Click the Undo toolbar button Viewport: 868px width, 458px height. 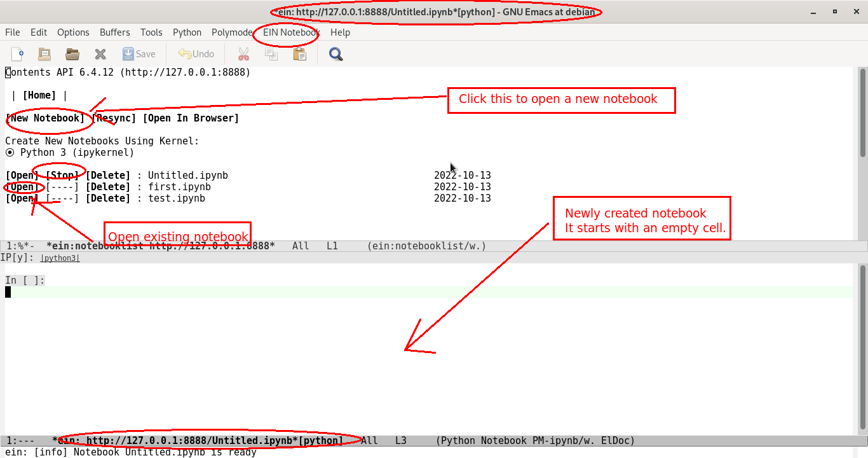(196, 54)
